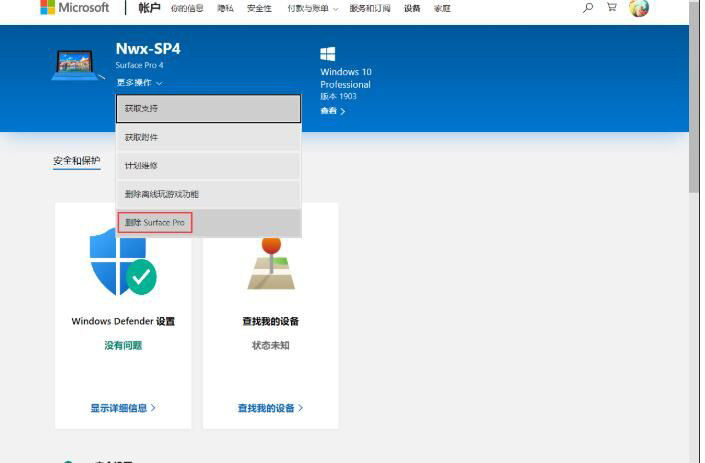705x463 pixels.
Task: Click the 没有问题 status text
Action: tap(123, 346)
